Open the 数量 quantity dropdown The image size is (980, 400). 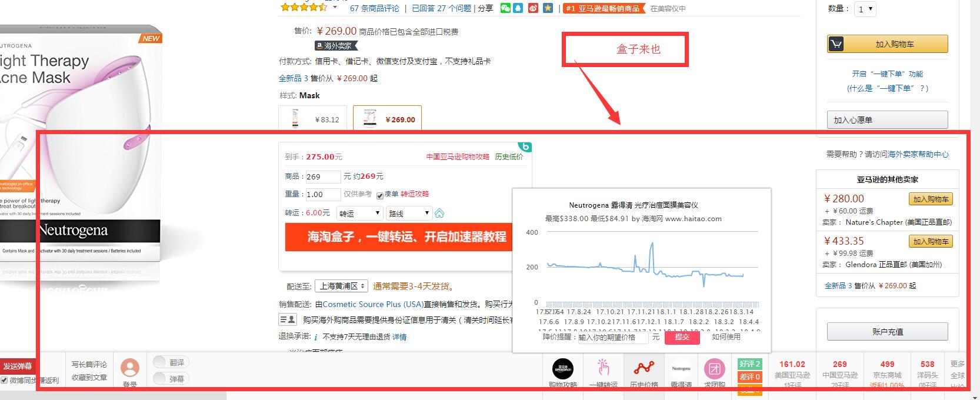(x=865, y=9)
